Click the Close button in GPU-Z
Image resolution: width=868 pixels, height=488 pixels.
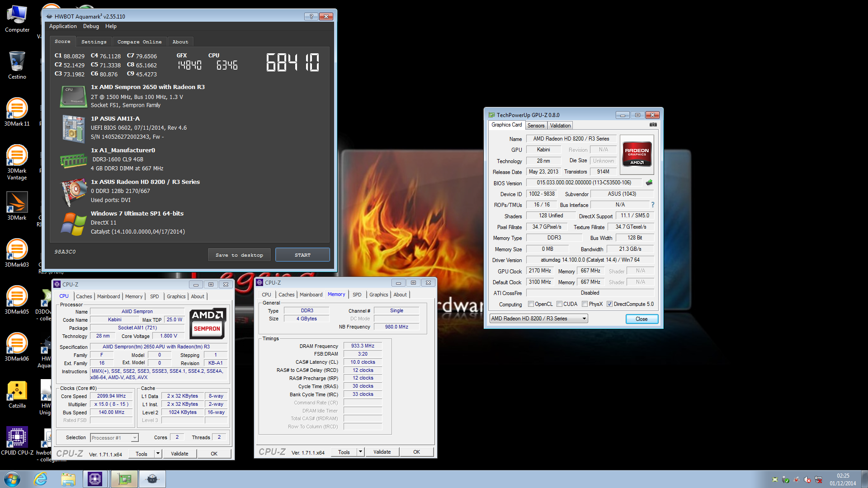click(642, 319)
